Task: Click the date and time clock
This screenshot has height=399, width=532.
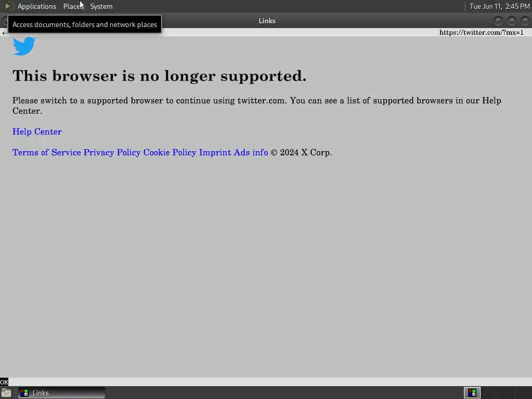Action: point(499,6)
